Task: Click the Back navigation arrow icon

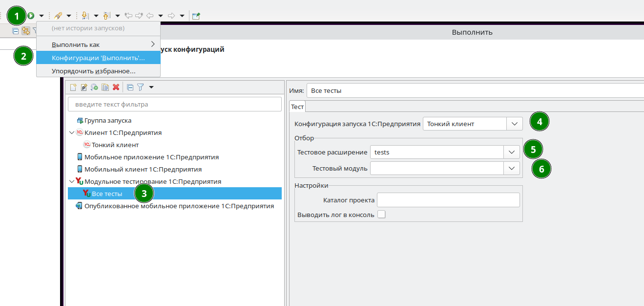Action: pyautogui.click(x=150, y=16)
